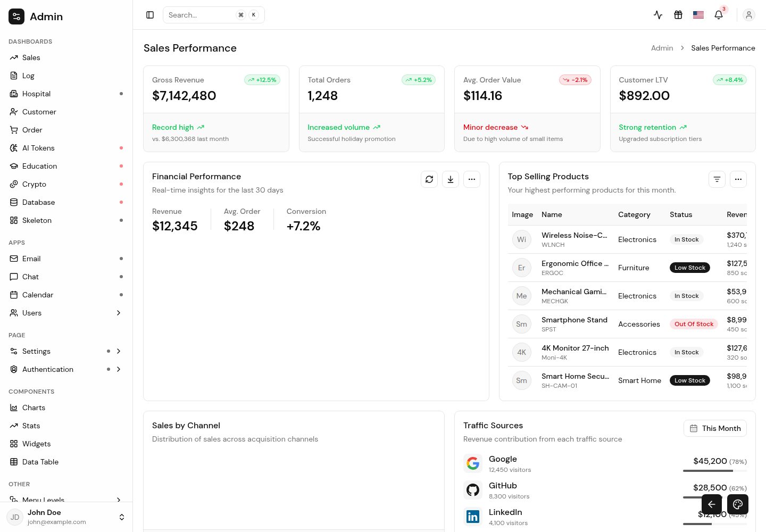This screenshot has width=766, height=532.
Task: Click the floating back arrow button
Action: click(x=712, y=504)
